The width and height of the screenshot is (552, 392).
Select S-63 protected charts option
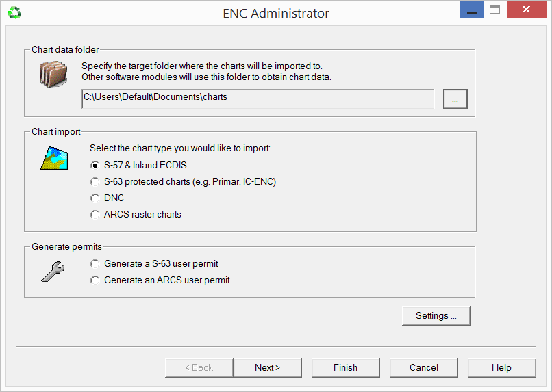pyautogui.click(x=95, y=181)
